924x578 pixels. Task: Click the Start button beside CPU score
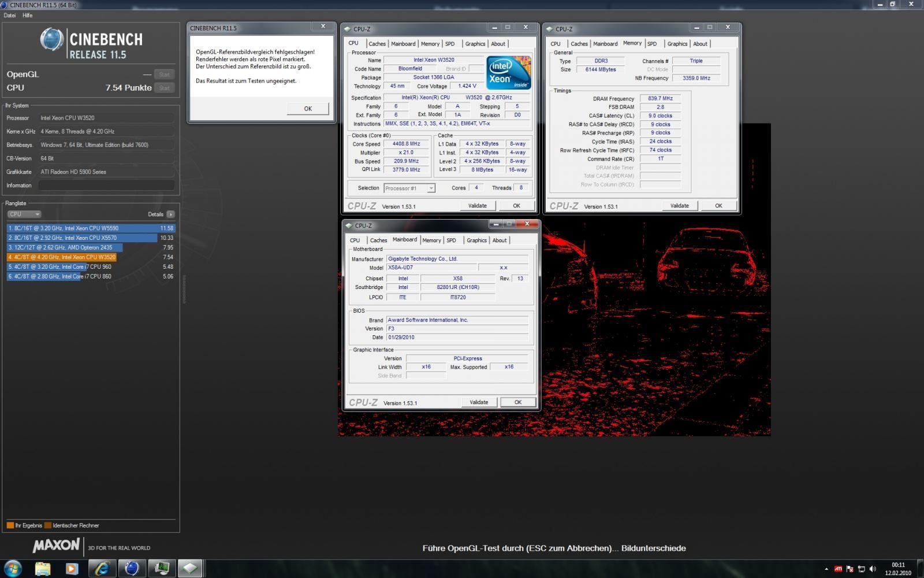(x=165, y=88)
